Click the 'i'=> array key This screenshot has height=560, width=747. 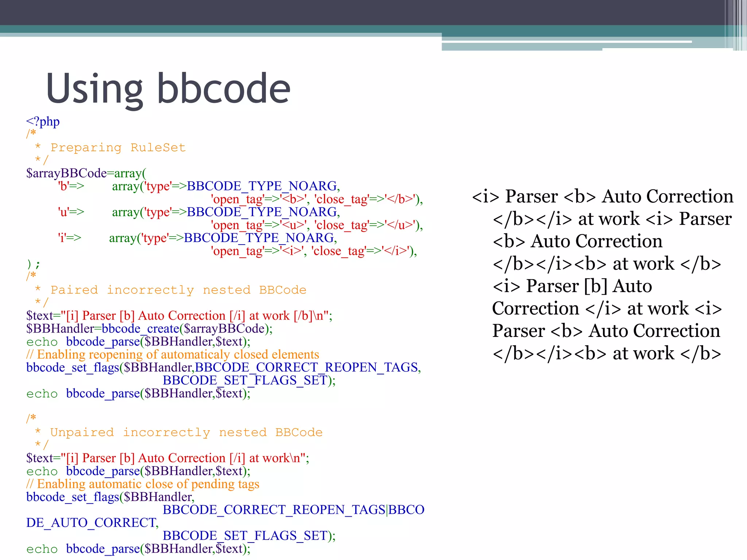69,238
